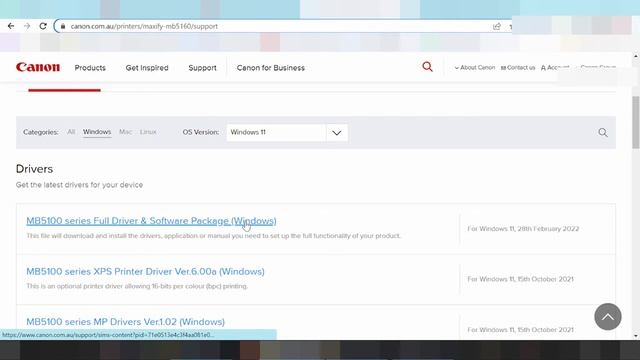Click the Full Driver package description text
The width and height of the screenshot is (640, 360).
coord(213,236)
